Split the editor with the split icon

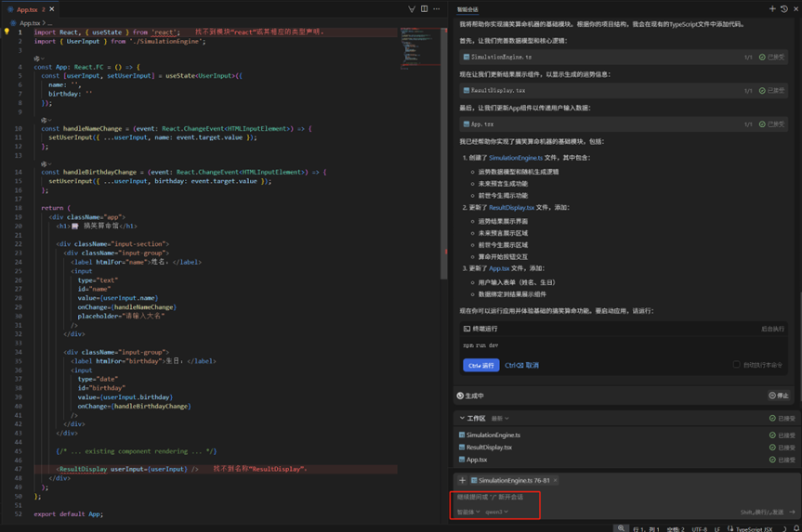(x=424, y=8)
